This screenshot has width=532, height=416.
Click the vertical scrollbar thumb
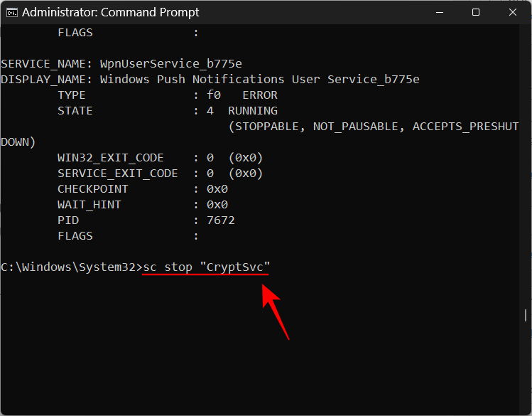pos(526,316)
